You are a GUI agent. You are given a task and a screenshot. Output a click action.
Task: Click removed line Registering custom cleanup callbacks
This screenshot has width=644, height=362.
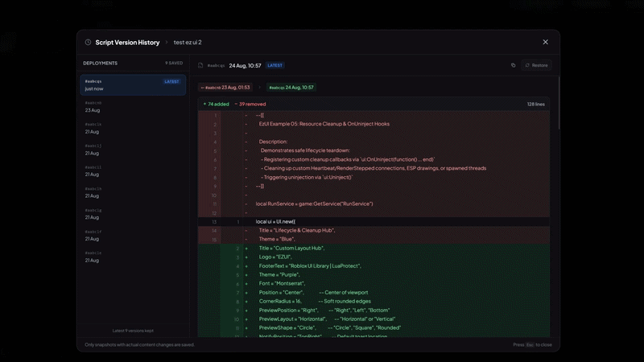coord(374,159)
